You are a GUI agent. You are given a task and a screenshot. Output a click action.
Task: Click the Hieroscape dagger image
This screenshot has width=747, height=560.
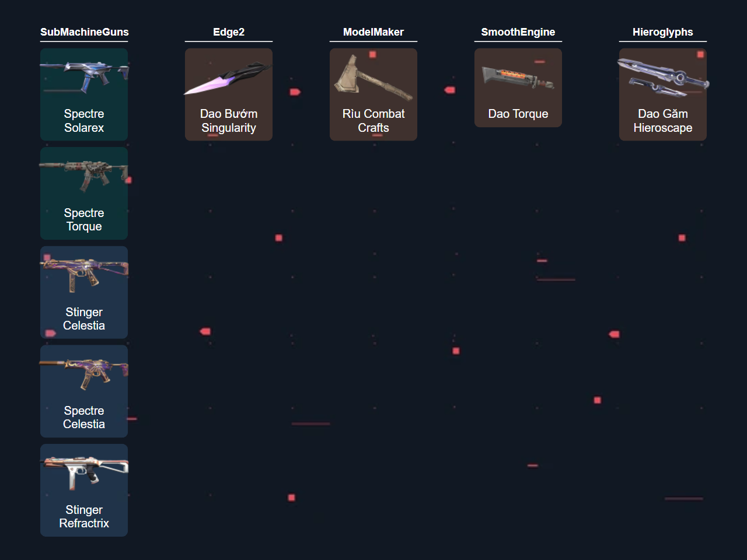pyautogui.click(x=662, y=78)
